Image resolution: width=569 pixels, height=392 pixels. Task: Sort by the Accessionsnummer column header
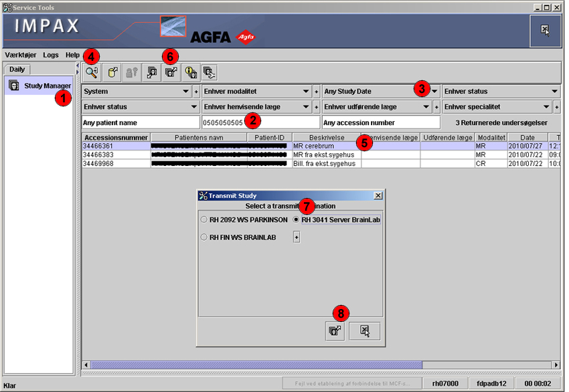click(x=116, y=137)
